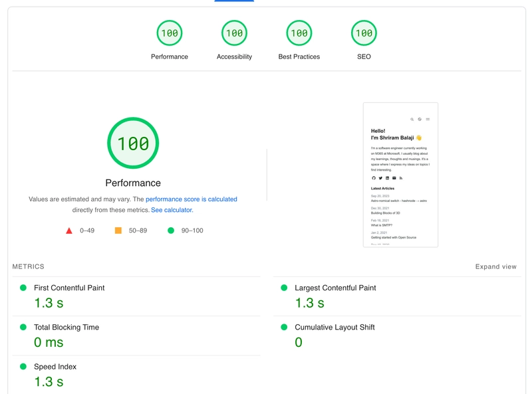The image size is (532, 394).
Task: Click the large 100 Performance gauge
Action: [133, 143]
